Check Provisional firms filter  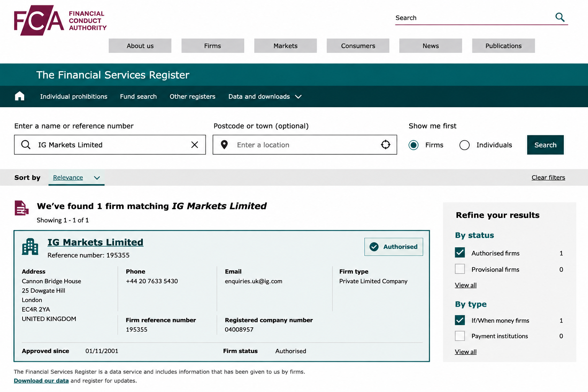click(x=460, y=269)
